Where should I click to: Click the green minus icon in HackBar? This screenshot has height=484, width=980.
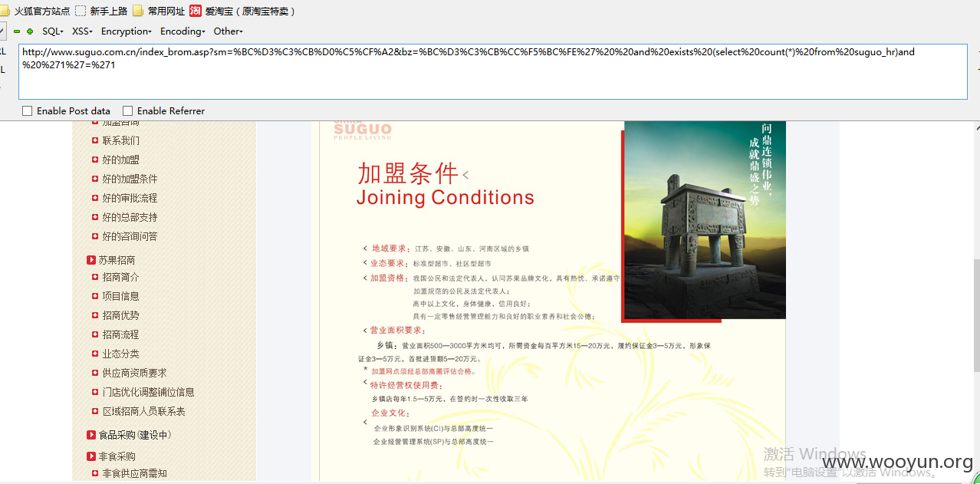click(17, 31)
